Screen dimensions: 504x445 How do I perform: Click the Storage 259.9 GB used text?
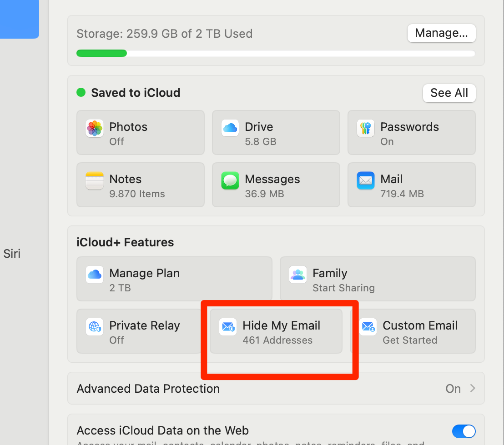tap(164, 34)
